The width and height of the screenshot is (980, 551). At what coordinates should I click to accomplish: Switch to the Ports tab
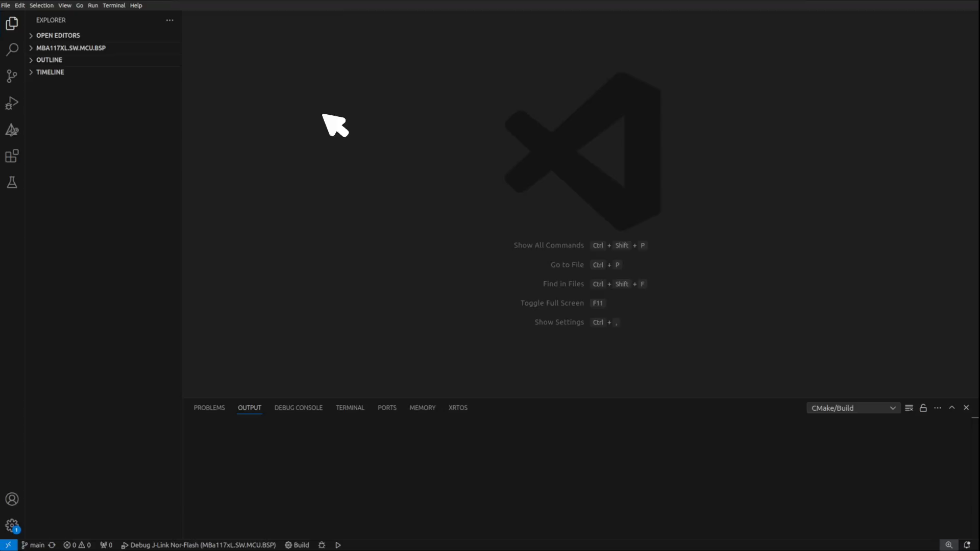pos(387,408)
